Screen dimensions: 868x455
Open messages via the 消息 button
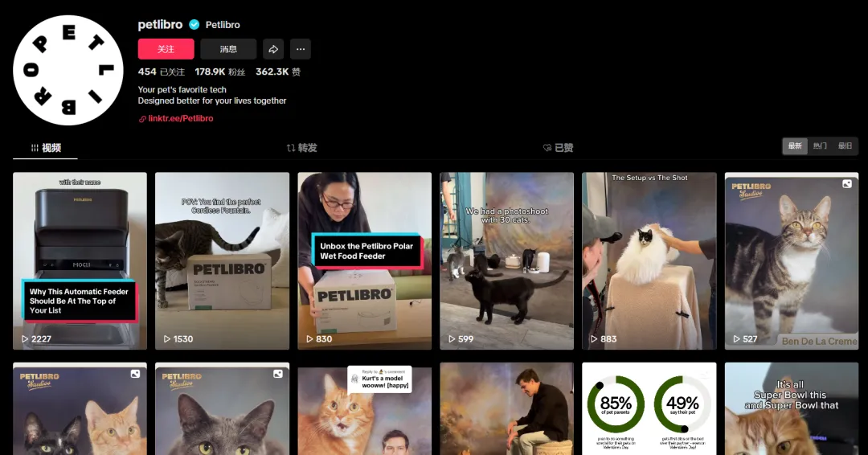pyautogui.click(x=228, y=49)
